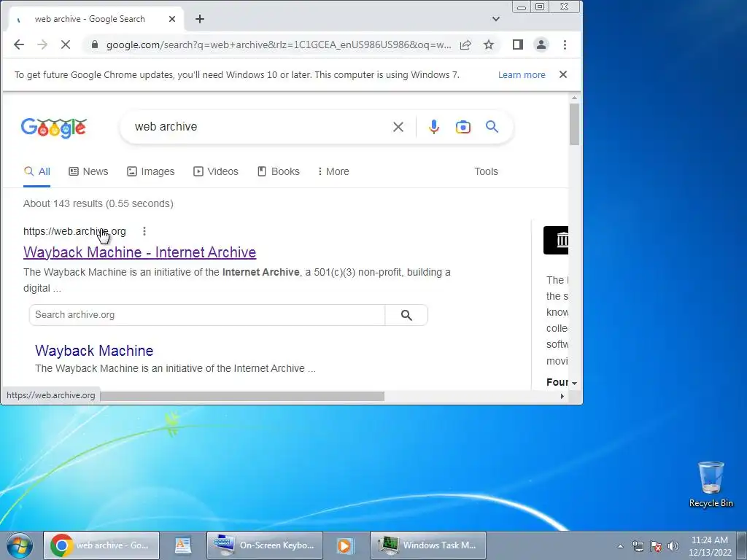Click the horizontal scrollbar right arrow

pos(562,396)
